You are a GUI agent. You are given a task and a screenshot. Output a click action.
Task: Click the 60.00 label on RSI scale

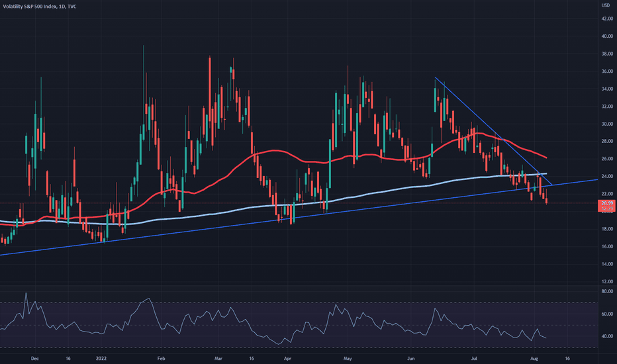607,314
